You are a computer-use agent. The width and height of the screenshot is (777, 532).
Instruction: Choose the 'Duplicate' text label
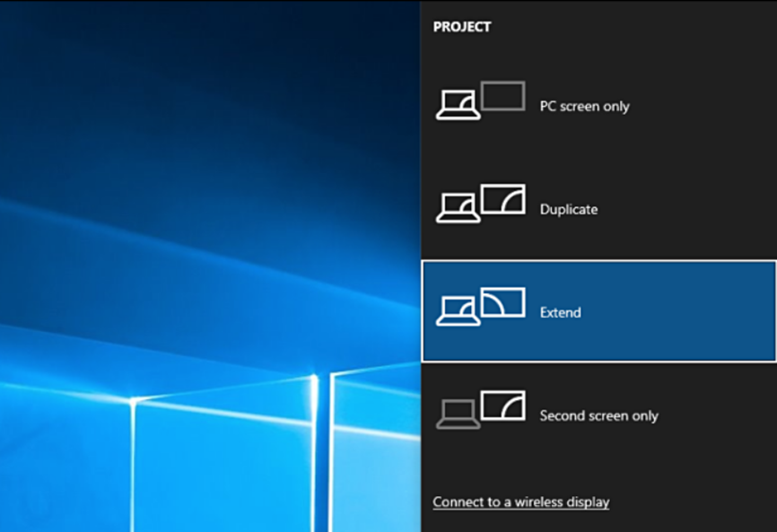tap(568, 210)
